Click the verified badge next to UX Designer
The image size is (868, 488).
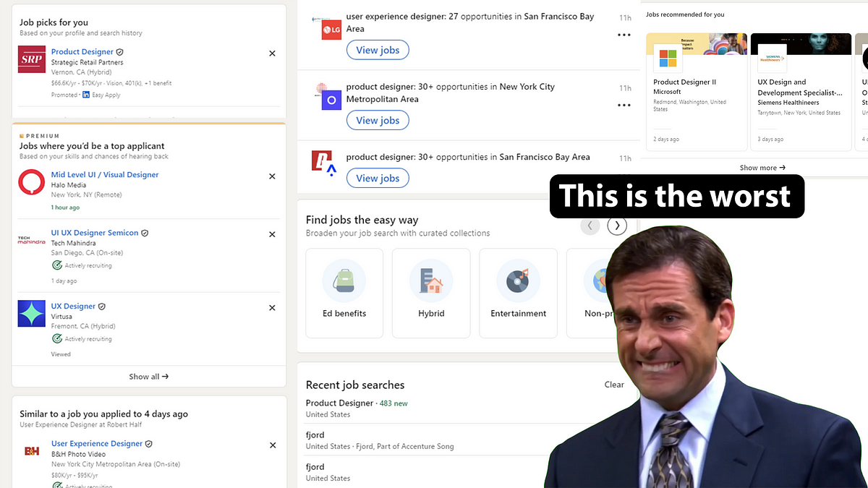pos(102,307)
